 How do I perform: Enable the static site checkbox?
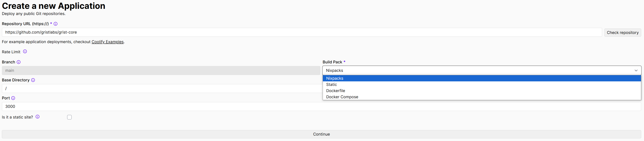click(x=69, y=117)
